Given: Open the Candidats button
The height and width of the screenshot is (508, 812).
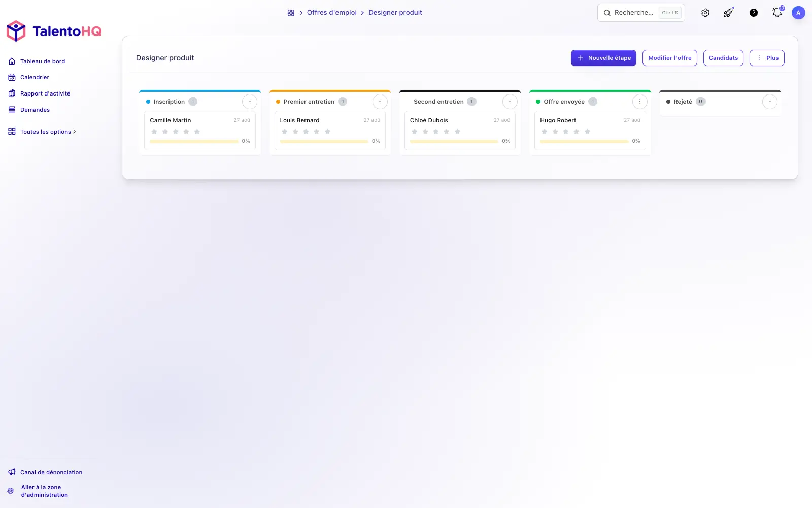Looking at the screenshot, I should (723, 58).
